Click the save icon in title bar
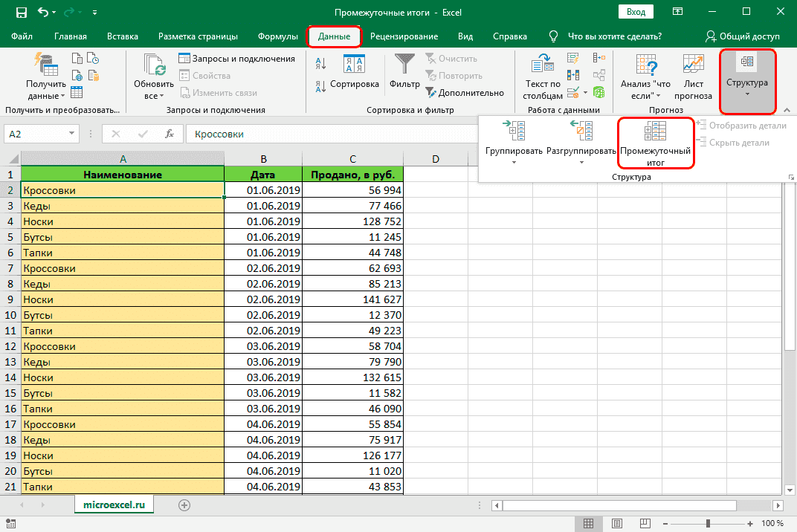Screen dimensions: 797x532 click(21, 13)
